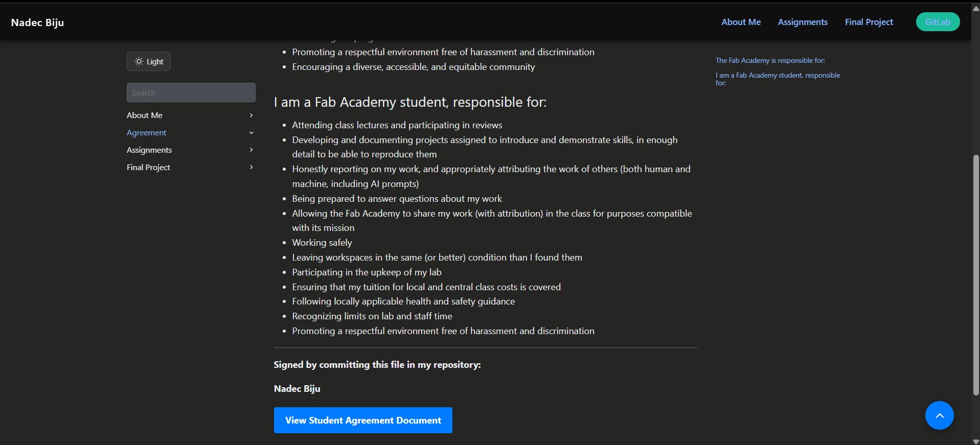Open 'I am a Fab Academy student' link
980x445 pixels.
[777, 79]
